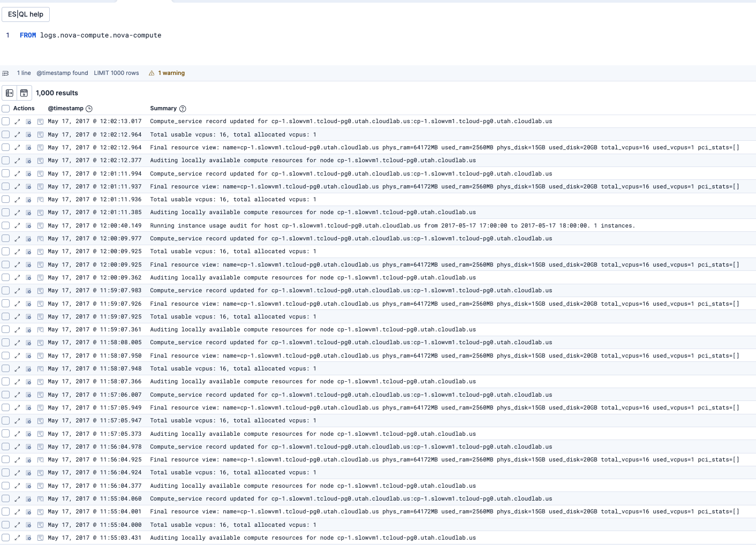Open the ES|QL help button
756x545 pixels.
tap(26, 14)
